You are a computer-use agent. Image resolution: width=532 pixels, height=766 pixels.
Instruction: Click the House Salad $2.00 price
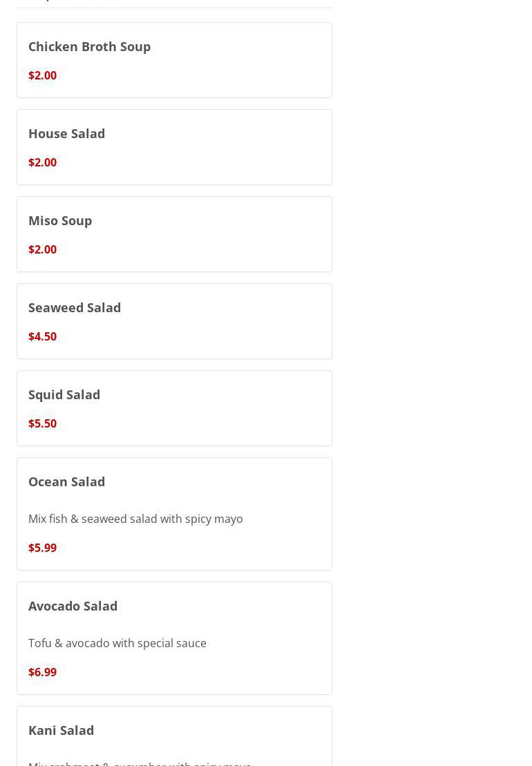(x=42, y=162)
